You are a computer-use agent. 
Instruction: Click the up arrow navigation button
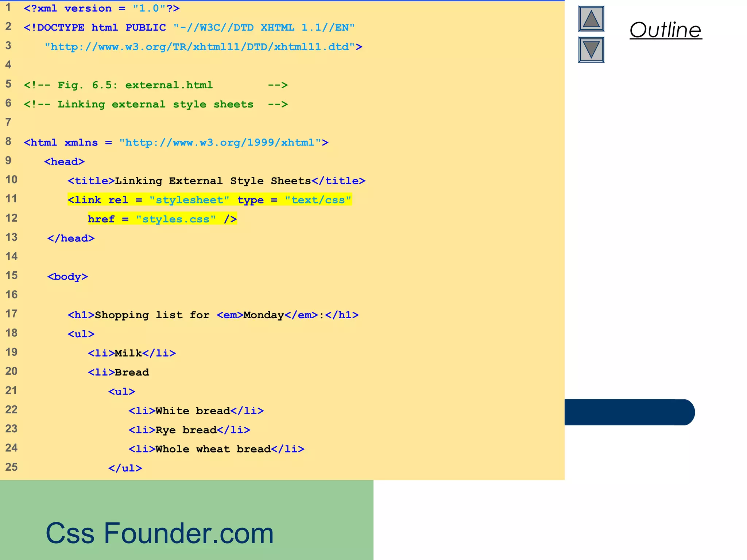(591, 19)
